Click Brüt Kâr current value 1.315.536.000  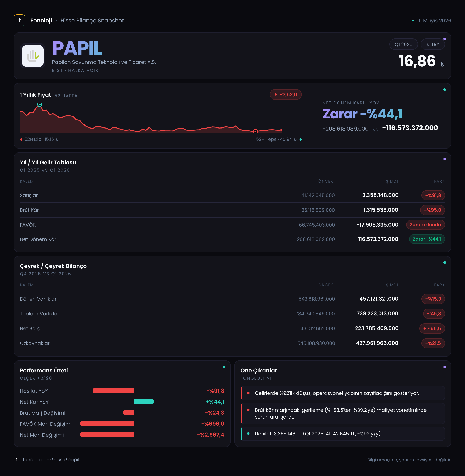(x=381, y=210)
